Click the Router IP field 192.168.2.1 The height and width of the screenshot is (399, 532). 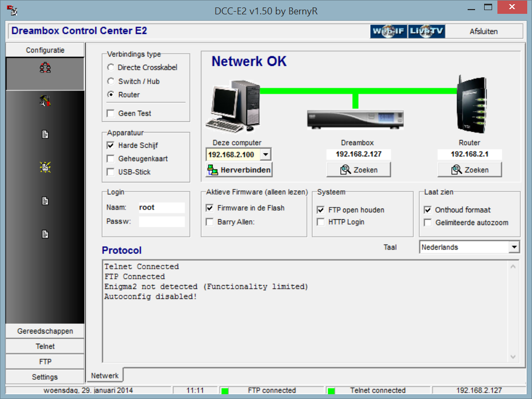pos(470,154)
